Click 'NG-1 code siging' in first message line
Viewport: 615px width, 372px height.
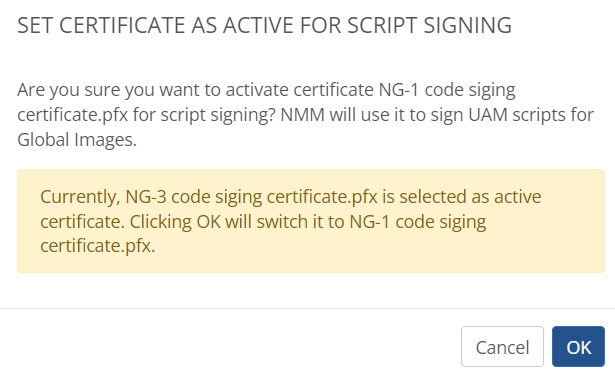[x=447, y=90]
